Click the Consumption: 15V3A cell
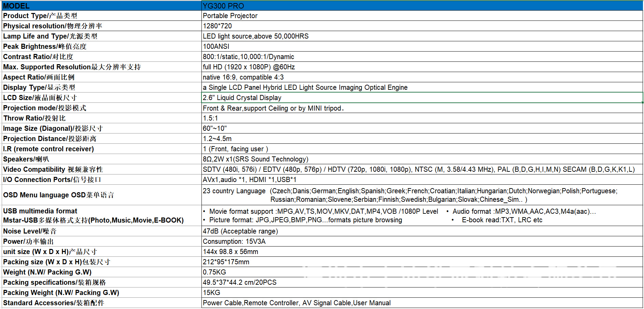Image resolution: width=644 pixels, height=309 pixels. pos(422,241)
